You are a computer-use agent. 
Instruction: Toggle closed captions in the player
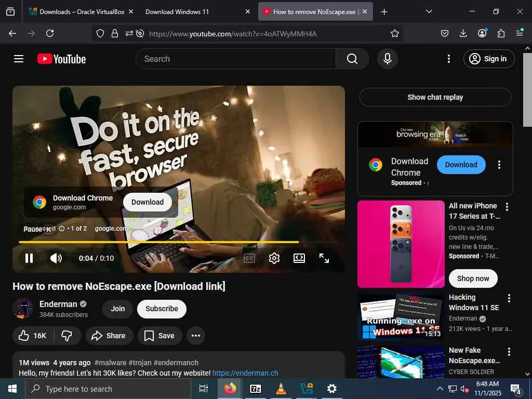click(x=249, y=258)
